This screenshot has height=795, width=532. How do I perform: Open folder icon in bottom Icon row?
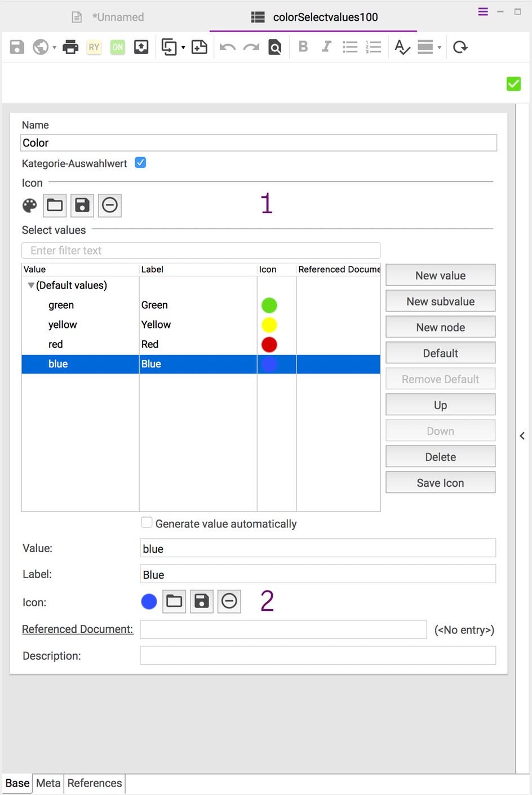click(174, 601)
